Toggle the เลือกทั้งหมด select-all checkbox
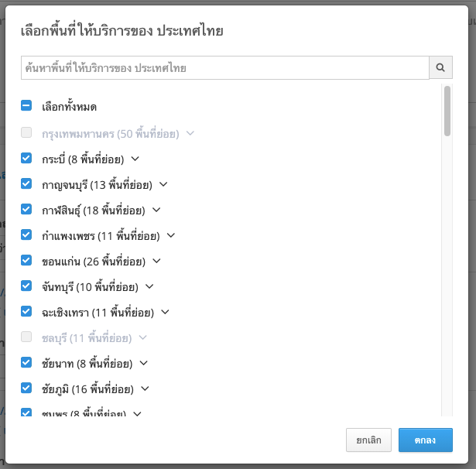The image size is (476, 469). 26,107
